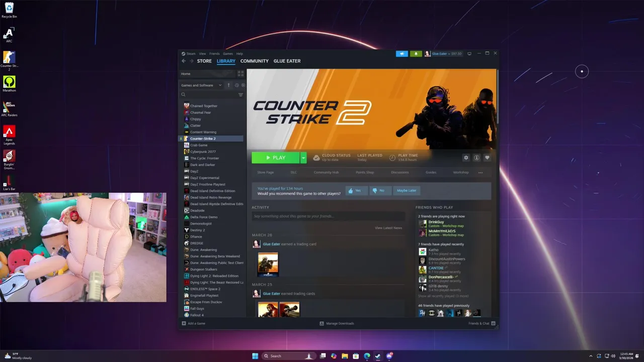The height and width of the screenshot is (362, 644).
Task: Click the activity status input field
Action: 328,216
